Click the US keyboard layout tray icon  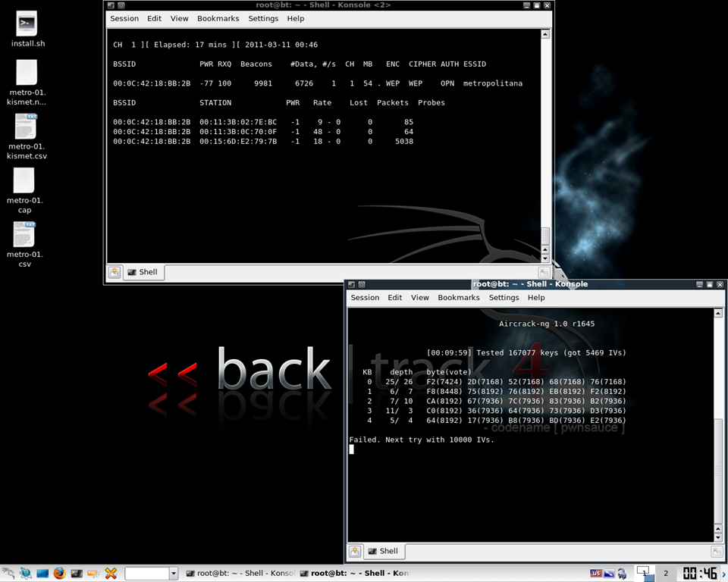pos(596,573)
